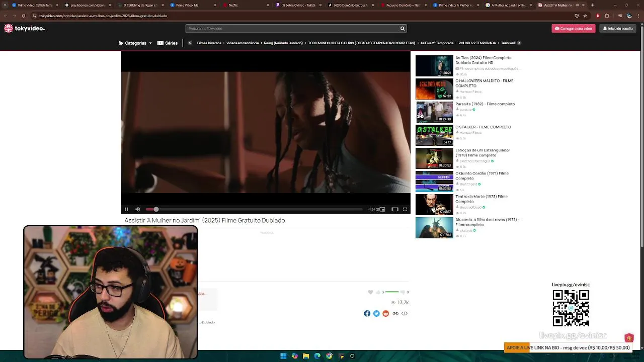Open TODO MUNDO ODEIA O CHRIS category
Screen dimensions: 644x362
[361, 43]
